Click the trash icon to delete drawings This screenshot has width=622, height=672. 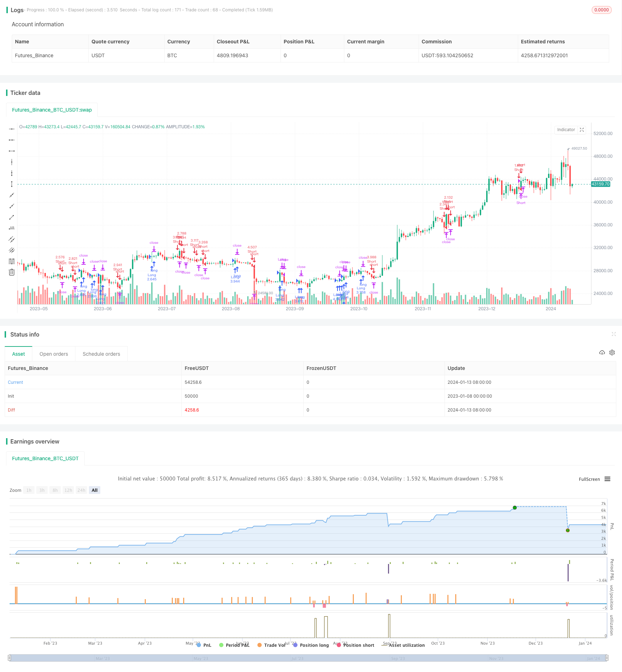[x=12, y=272]
